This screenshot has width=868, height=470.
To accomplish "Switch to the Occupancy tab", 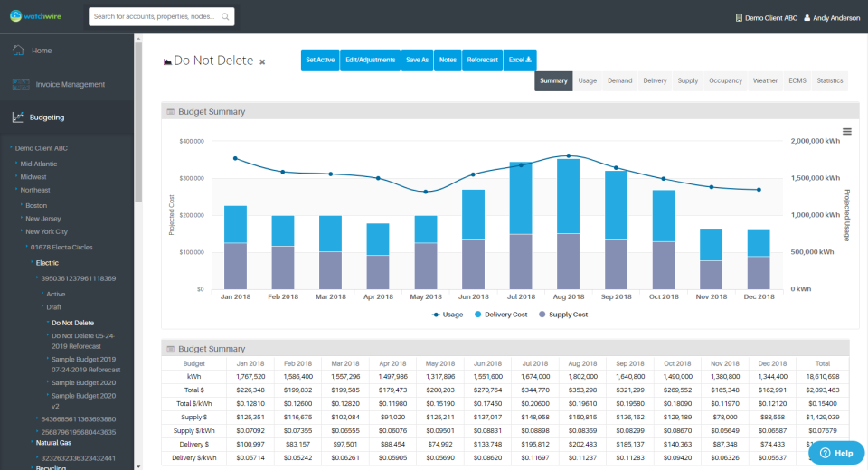I will coord(725,80).
